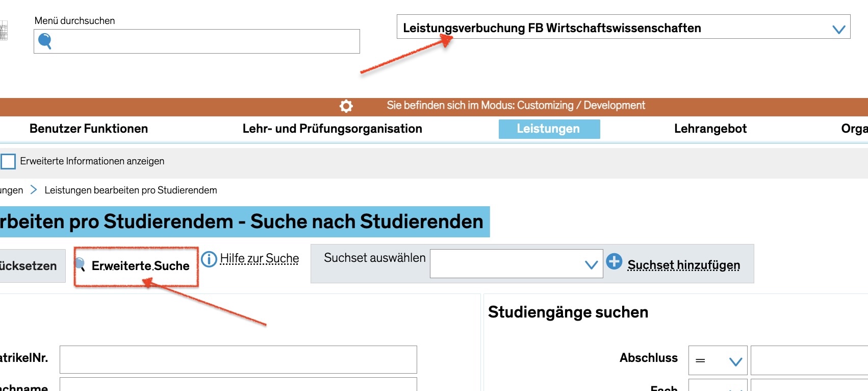Image resolution: width=868 pixels, height=391 pixels.
Task: Open the Lehrangebot menu
Action: [x=710, y=129]
